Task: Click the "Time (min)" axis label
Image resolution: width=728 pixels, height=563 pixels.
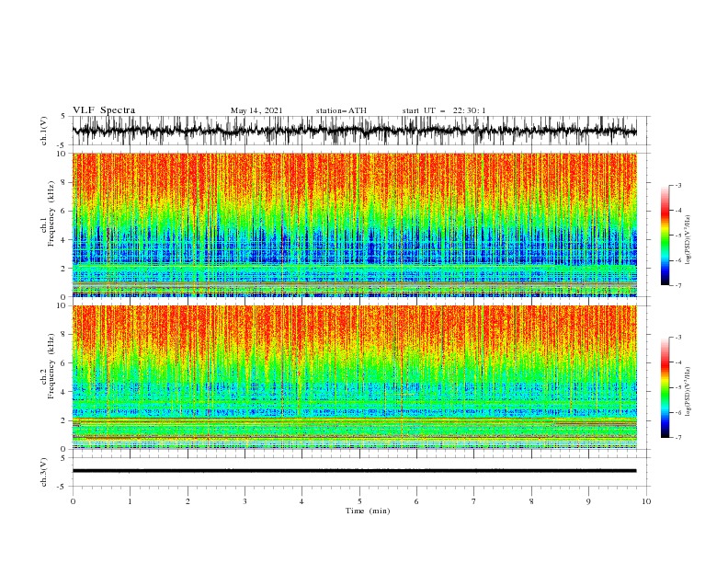Action: tap(368, 511)
